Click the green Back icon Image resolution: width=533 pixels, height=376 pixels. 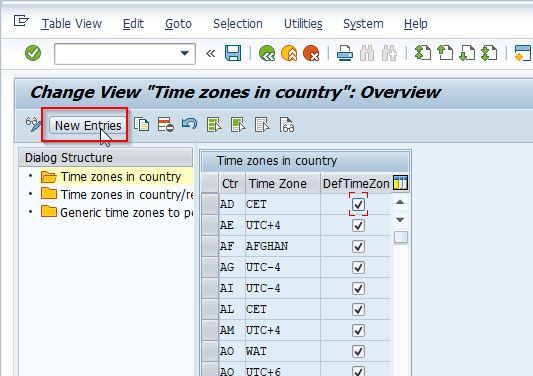[267, 53]
